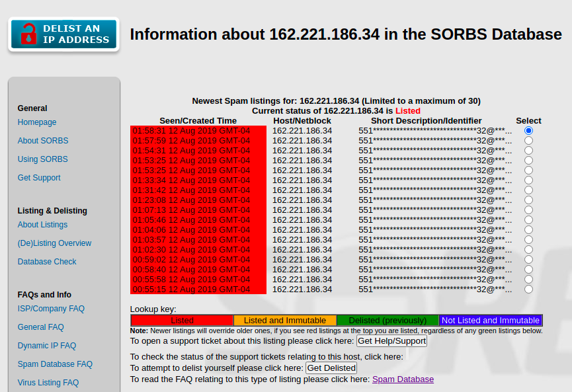Open Virus Listing FAQ link
This screenshot has width=572, height=392.
pyautogui.click(x=48, y=383)
